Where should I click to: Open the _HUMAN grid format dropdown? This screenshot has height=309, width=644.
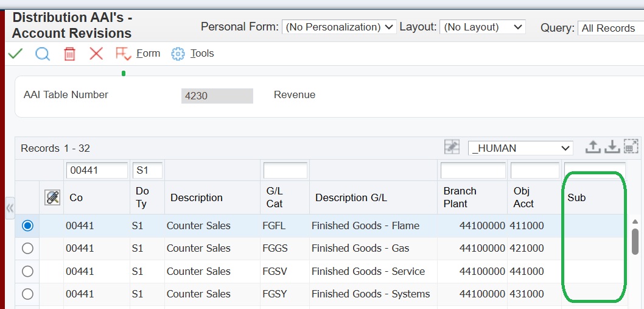coord(520,148)
